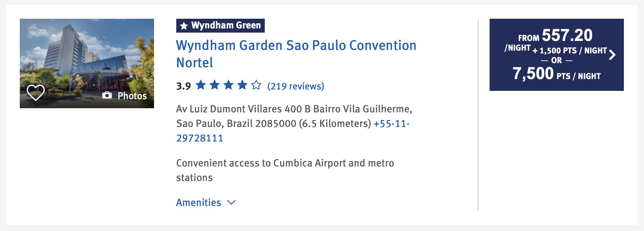The width and height of the screenshot is (644, 231).
Task: Click the Wyndham Green badge star icon
Action: [x=184, y=26]
